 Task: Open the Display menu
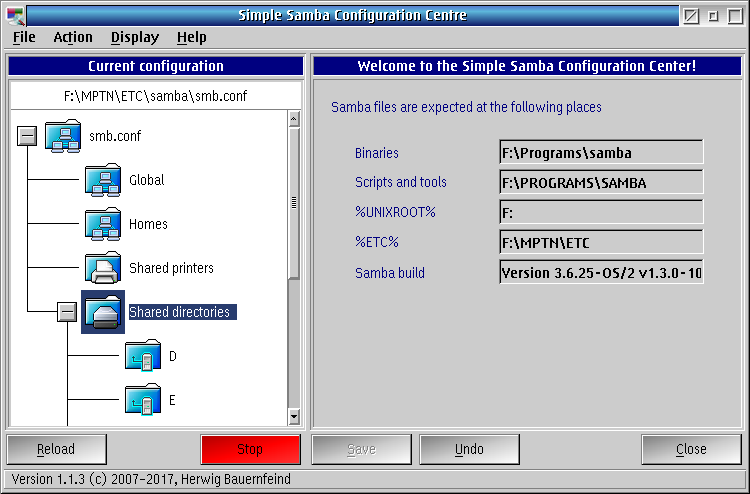pos(135,37)
